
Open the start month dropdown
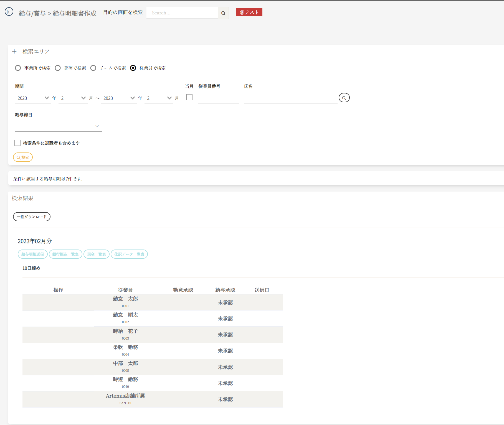pos(73,98)
